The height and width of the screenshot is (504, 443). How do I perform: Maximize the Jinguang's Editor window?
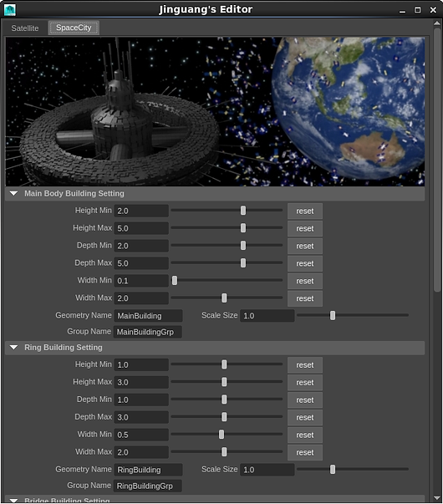418,10
